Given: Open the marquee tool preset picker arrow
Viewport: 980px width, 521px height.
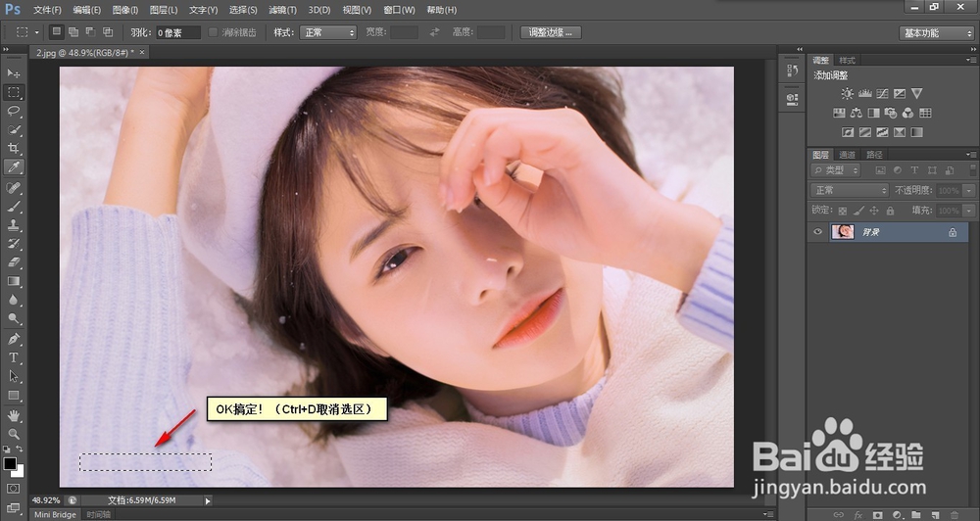Looking at the screenshot, I should point(37,32).
